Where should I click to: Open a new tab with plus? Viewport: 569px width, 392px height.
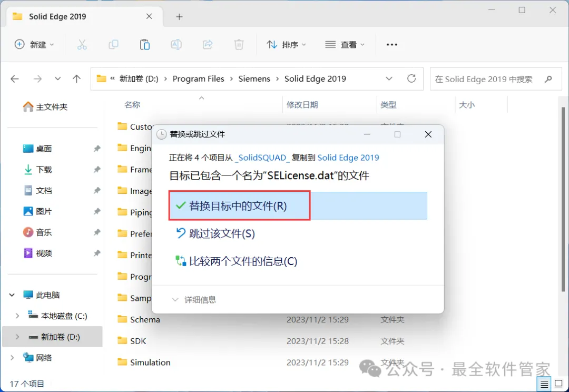[x=179, y=17]
